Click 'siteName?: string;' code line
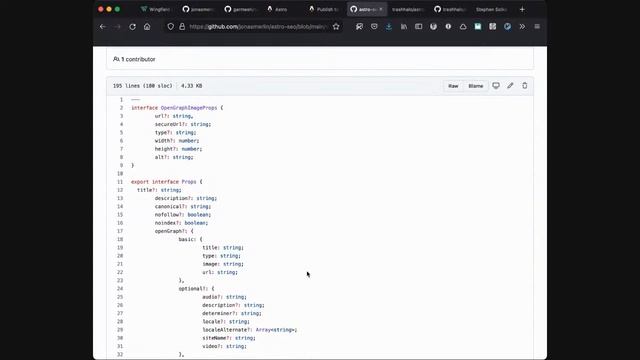The image size is (640, 360). click(x=229, y=338)
